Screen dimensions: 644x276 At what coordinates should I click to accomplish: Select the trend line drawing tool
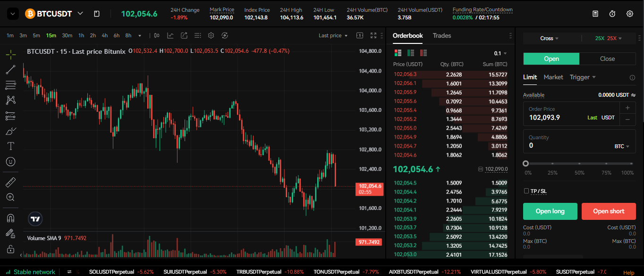click(x=10, y=69)
